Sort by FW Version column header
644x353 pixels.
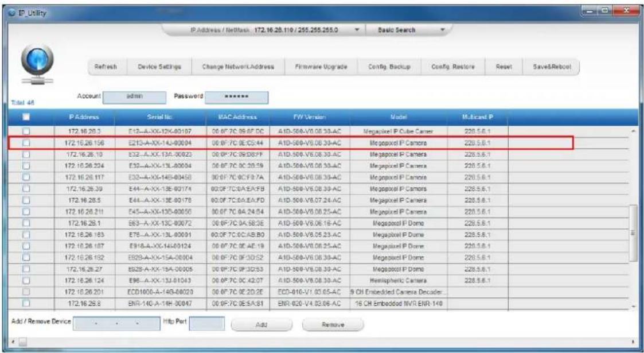[x=309, y=117]
